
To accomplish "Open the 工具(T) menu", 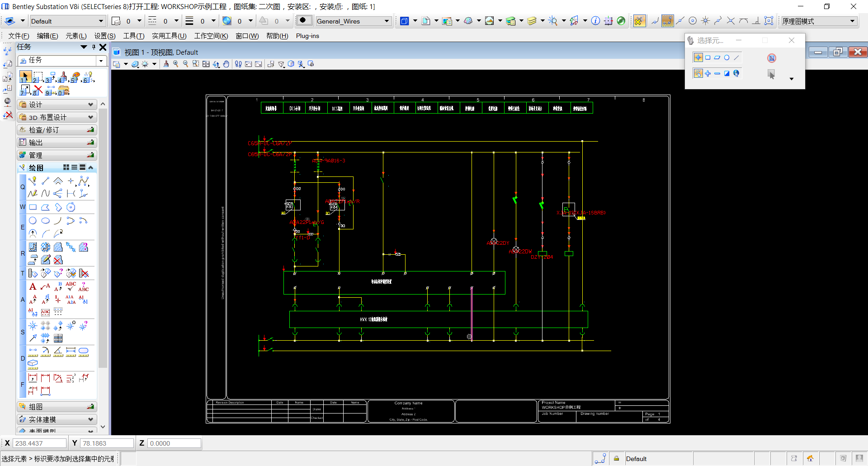I will [133, 36].
